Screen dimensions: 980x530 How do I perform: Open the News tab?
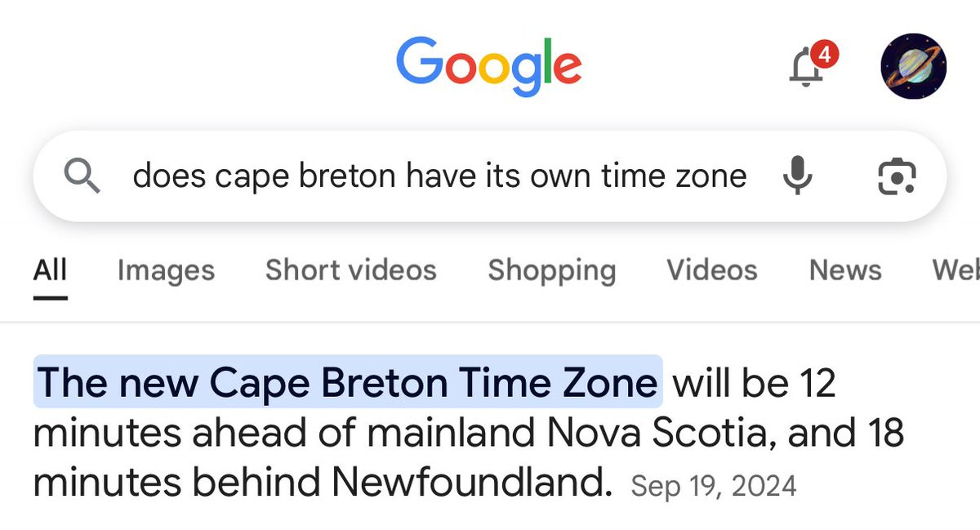pyautogui.click(x=844, y=269)
